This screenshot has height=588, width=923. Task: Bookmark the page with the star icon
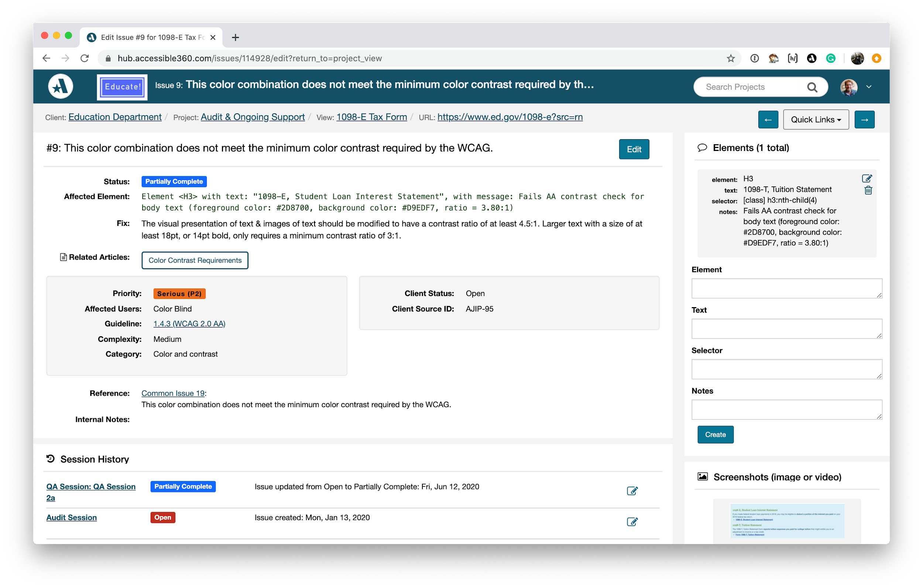(731, 58)
